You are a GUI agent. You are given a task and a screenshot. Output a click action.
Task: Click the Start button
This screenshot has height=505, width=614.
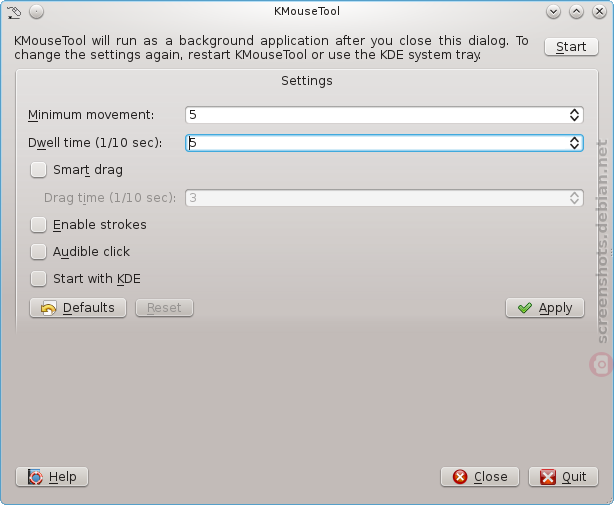pos(571,47)
